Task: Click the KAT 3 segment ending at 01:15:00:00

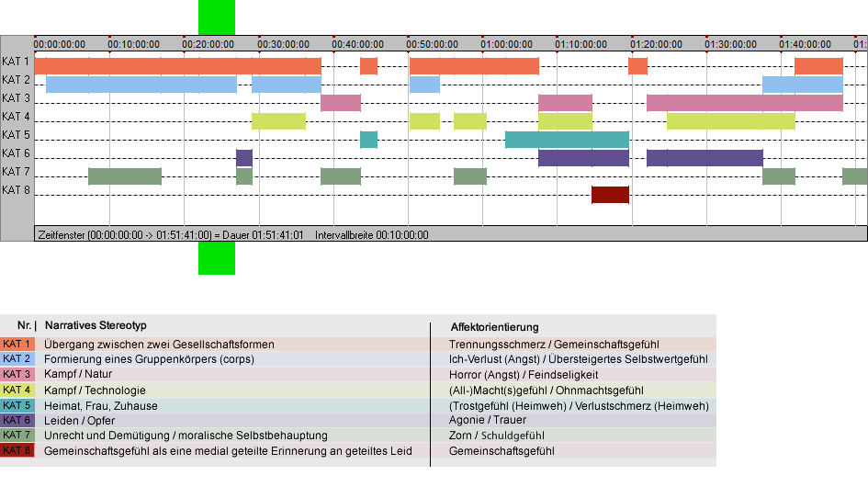Action: click(x=565, y=103)
